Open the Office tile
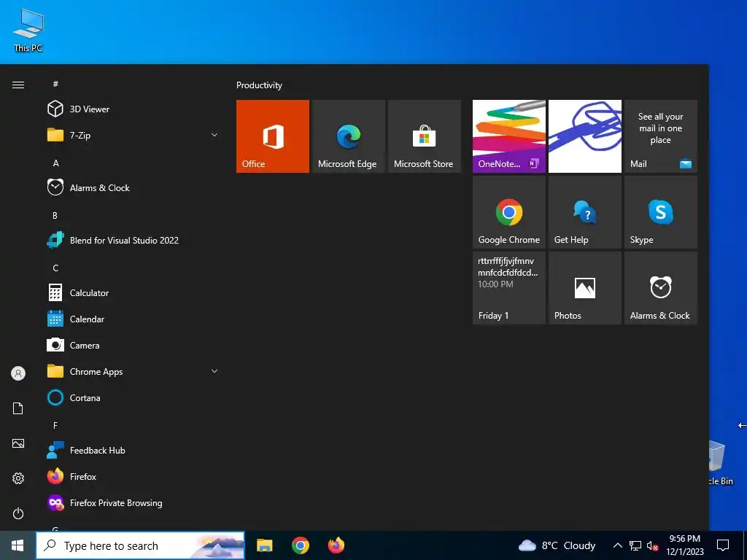This screenshot has width=747, height=560. (273, 136)
